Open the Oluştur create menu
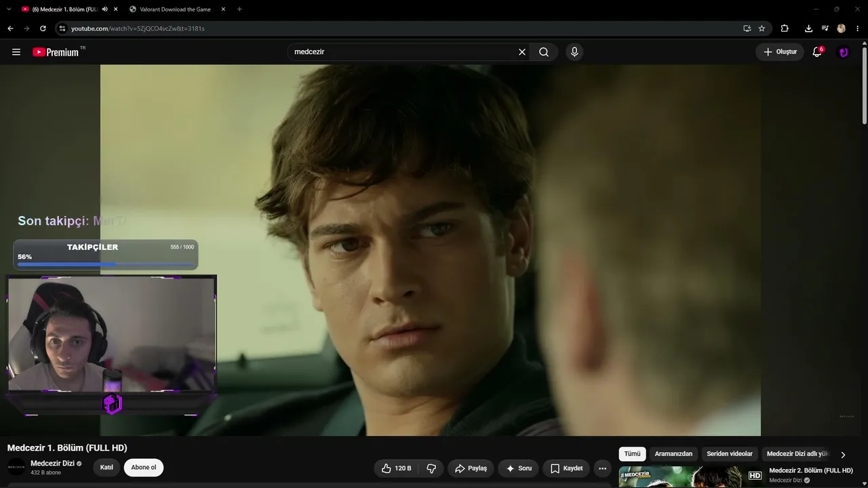The width and height of the screenshot is (868, 488). pyautogui.click(x=780, y=52)
